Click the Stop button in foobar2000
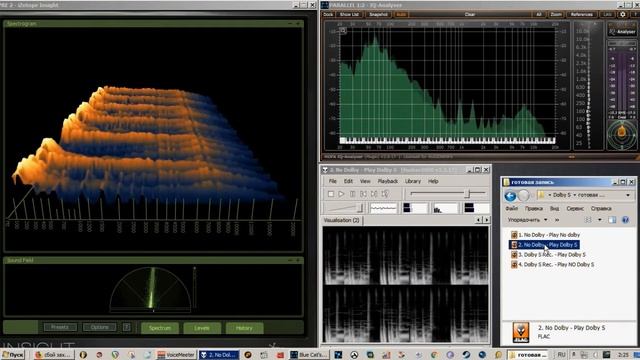Screen dimensions: 640x360 [331, 194]
